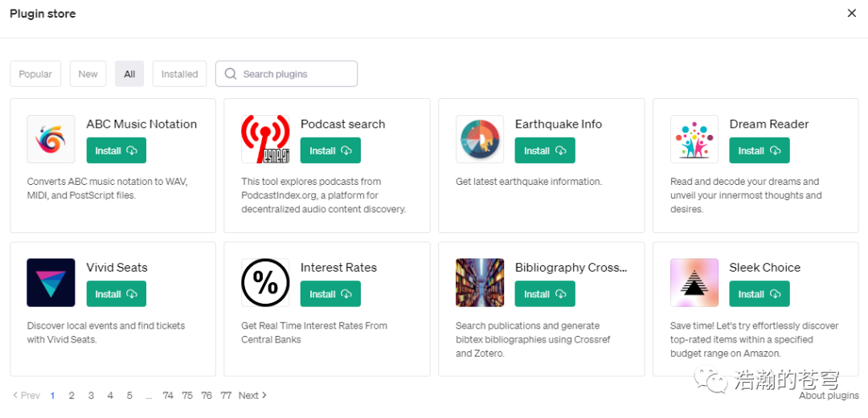Switch to the Popular filter tab
Viewport: 868px width, 418px height.
pyautogui.click(x=35, y=74)
